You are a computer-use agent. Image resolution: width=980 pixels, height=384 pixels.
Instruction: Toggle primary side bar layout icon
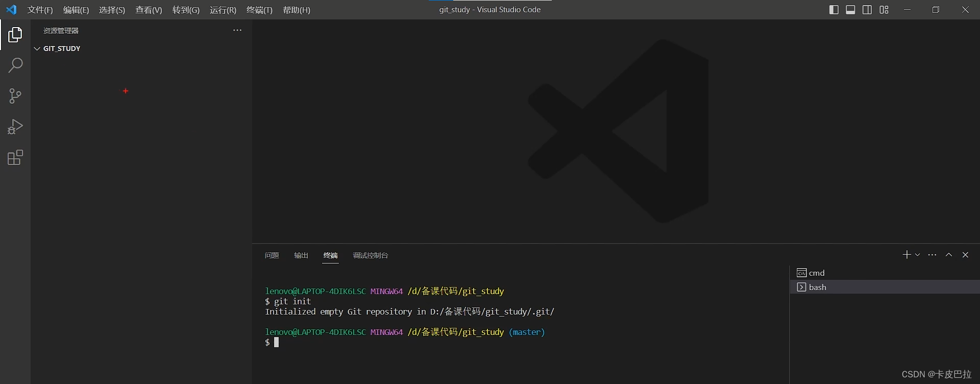coord(834,10)
